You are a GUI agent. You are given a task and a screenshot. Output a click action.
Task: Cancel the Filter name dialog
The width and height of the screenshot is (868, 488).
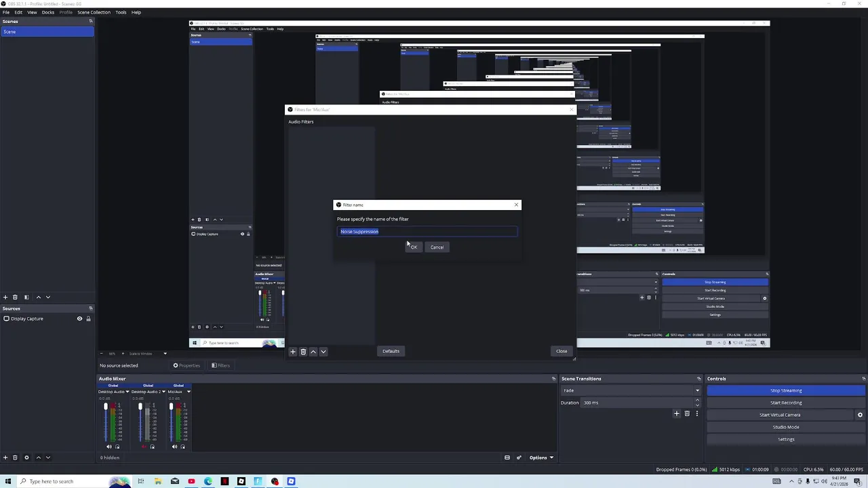[x=437, y=247]
